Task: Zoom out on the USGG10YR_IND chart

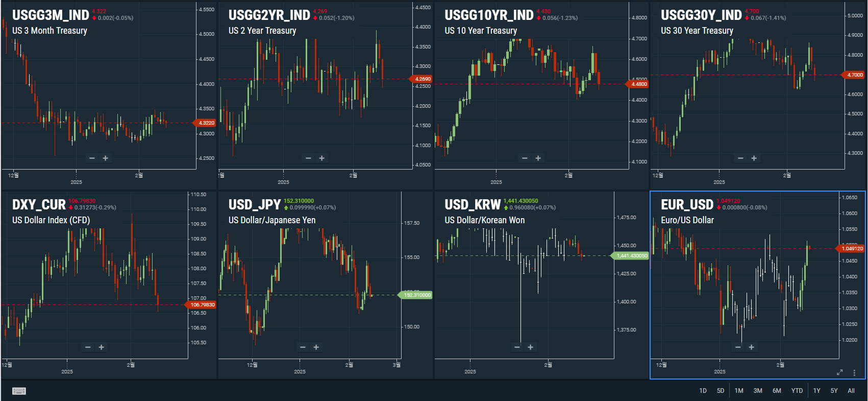Action: point(525,158)
